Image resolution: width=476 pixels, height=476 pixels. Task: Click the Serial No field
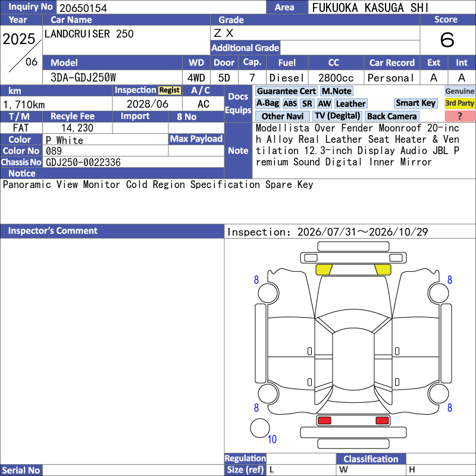133,470
